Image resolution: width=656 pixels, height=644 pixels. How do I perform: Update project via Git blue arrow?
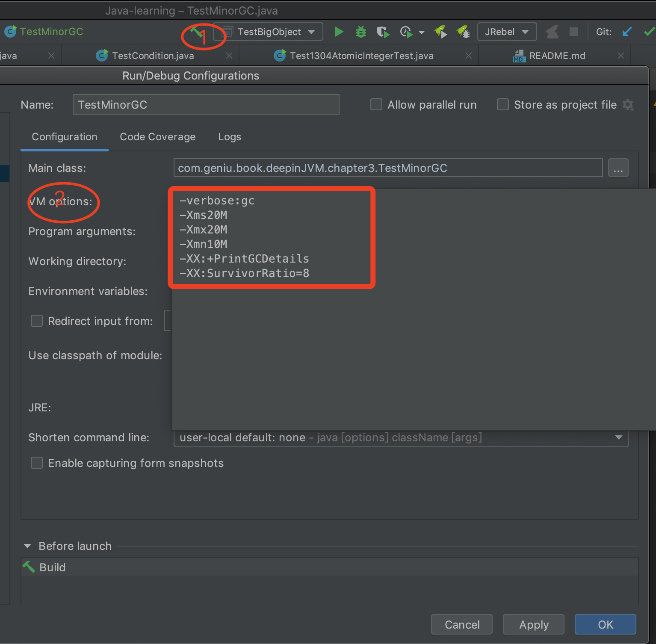(x=627, y=32)
